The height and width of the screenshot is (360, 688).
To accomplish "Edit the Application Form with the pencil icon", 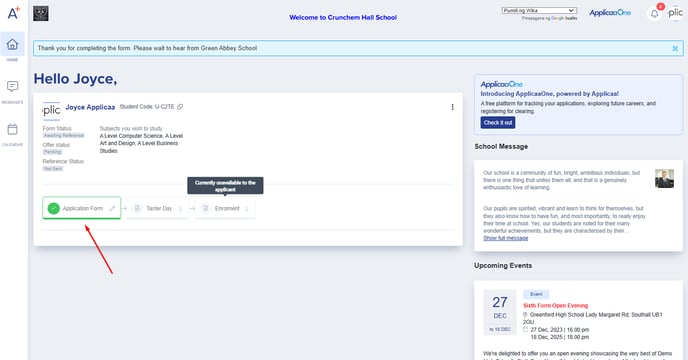I will coord(112,208).
